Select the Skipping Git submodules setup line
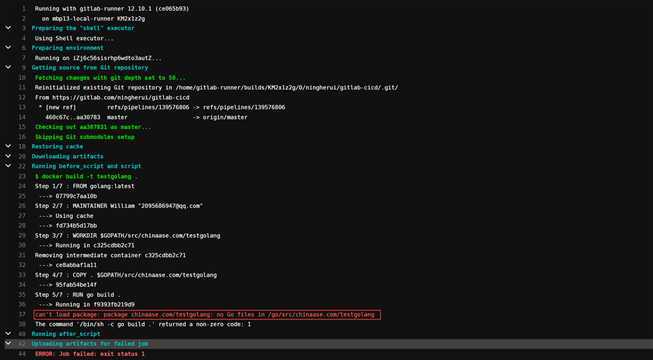 click(x=85, y=137)
